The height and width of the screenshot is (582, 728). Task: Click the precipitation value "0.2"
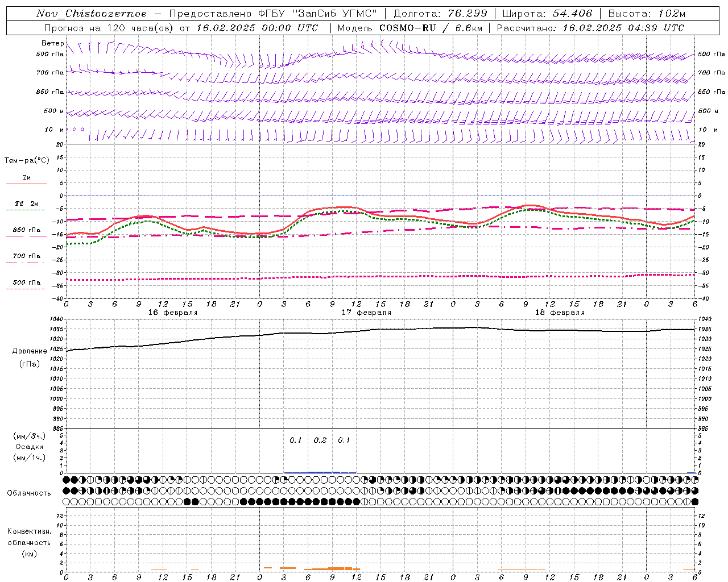point(320,440)
